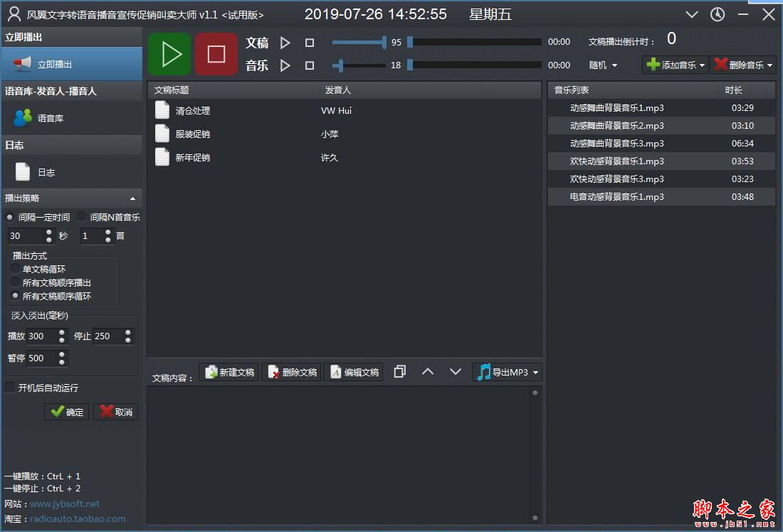Select track 欢快动感背景音乐3.mp3

point(662,179)
